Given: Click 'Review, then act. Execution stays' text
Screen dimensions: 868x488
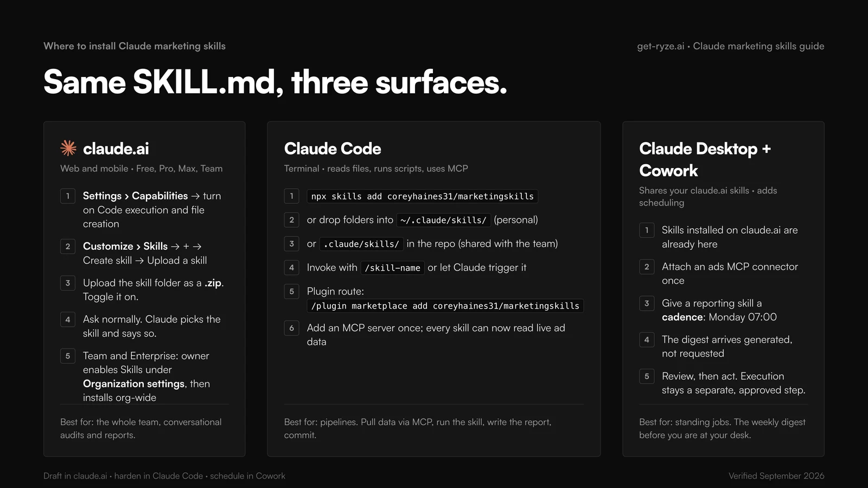Looking at the screenshot, I should 733,383.
